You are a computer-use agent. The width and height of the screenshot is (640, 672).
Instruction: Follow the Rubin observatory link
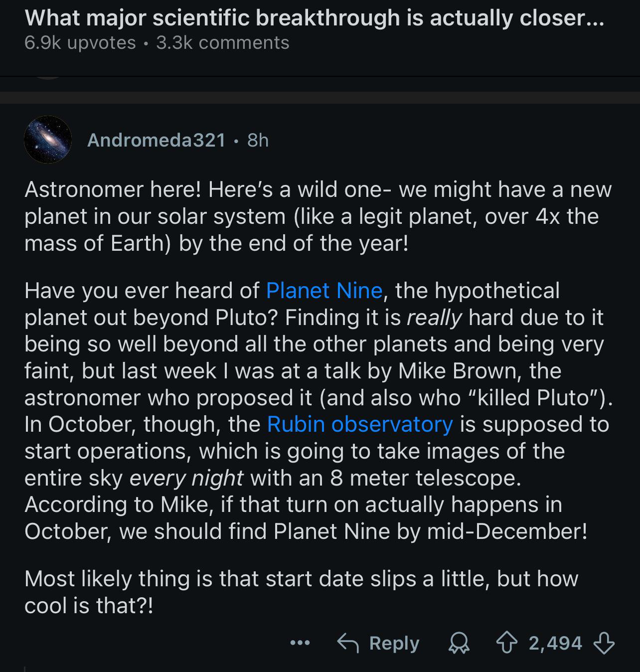click(x=360, y=424)
